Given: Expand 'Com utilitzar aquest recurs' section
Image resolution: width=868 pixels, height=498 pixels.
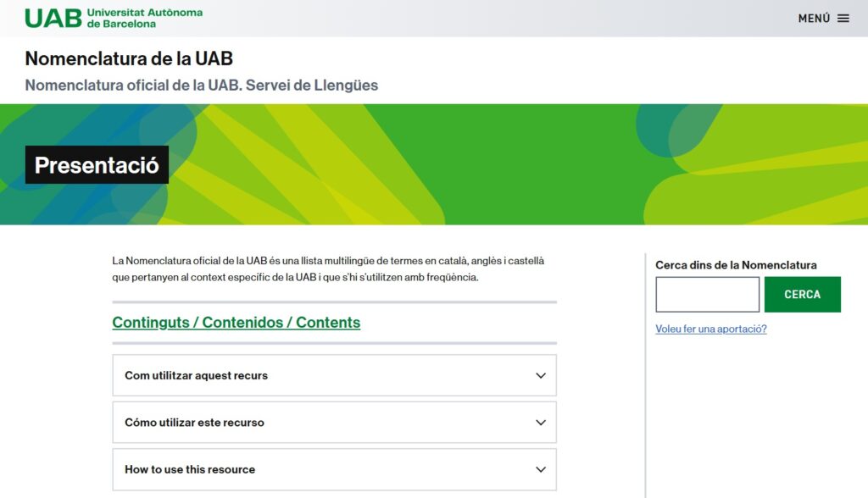Looking at the screenshot, I should pyautogui.click(x=334, y=375).
